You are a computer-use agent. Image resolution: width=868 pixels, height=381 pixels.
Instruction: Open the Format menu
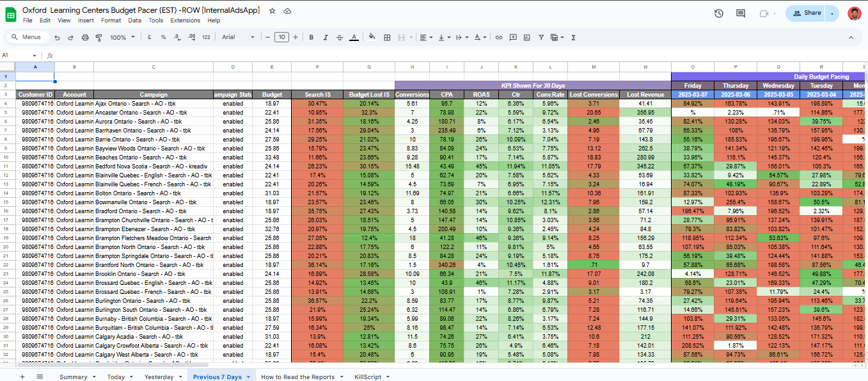click(x=111, y=20)
